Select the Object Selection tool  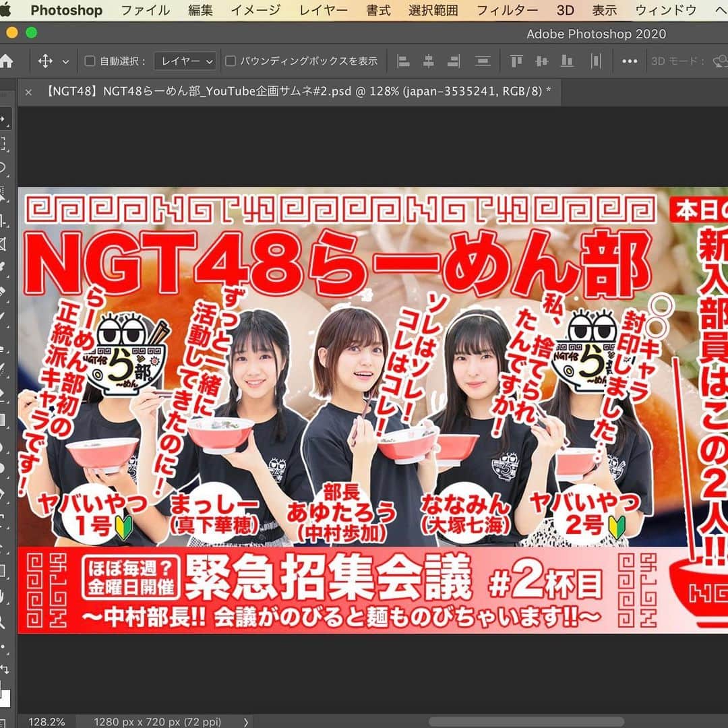[4, 193]
